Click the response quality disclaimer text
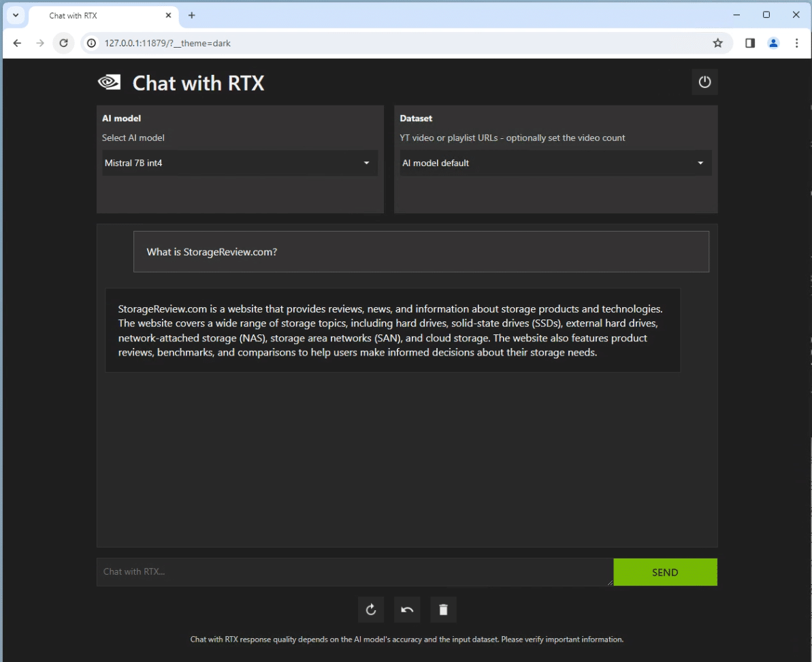 click(x=406, y=640)
